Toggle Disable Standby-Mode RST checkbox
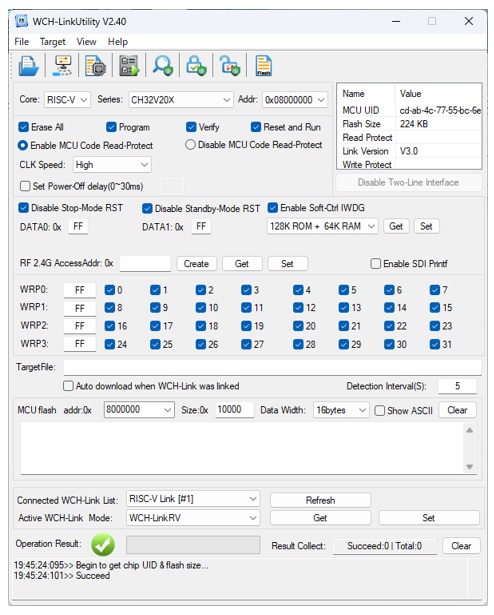Viewport: 494px width, 615px height. [147, 208]
